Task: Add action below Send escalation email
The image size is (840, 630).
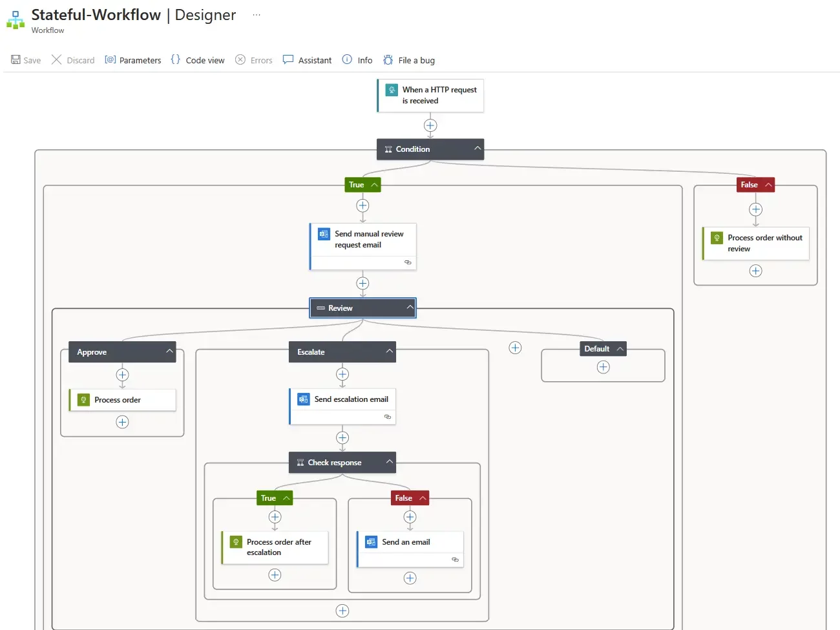Action: (342, 437)
